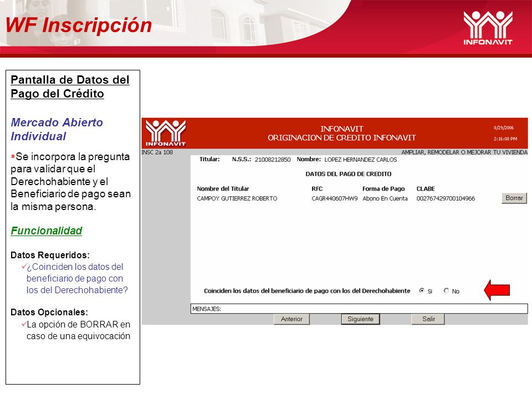The width and height of the screenshot is (532, 399).
Task: Click the name CAMPOY GUTIERREZ ROBERTO
Action: (x=237, y=198)
